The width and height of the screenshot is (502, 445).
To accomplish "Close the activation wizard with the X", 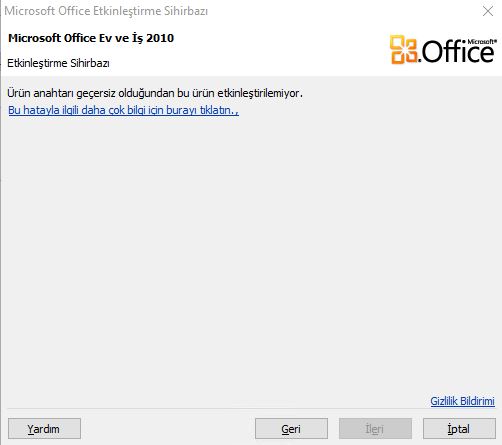I will click(x=488, y=11).
